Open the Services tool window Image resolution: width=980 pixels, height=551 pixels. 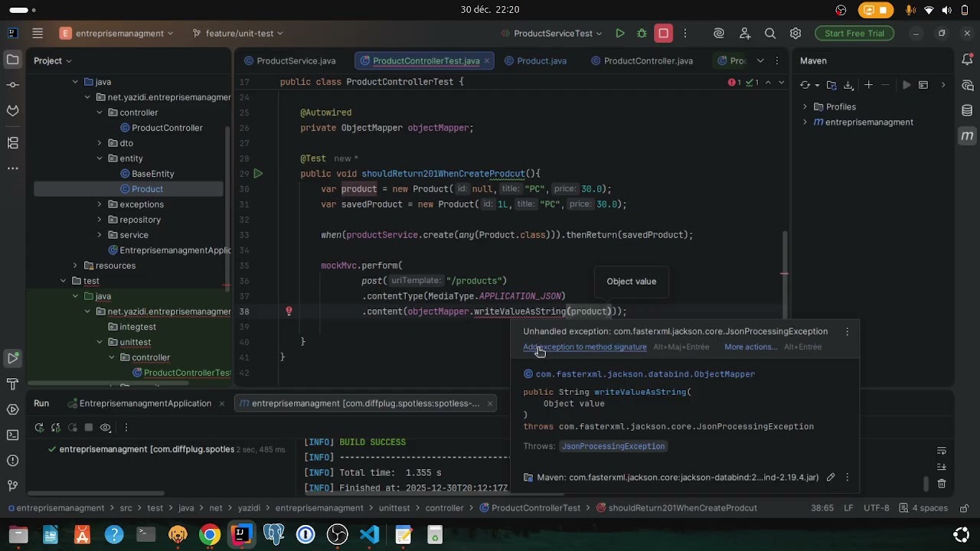(12, 409)
